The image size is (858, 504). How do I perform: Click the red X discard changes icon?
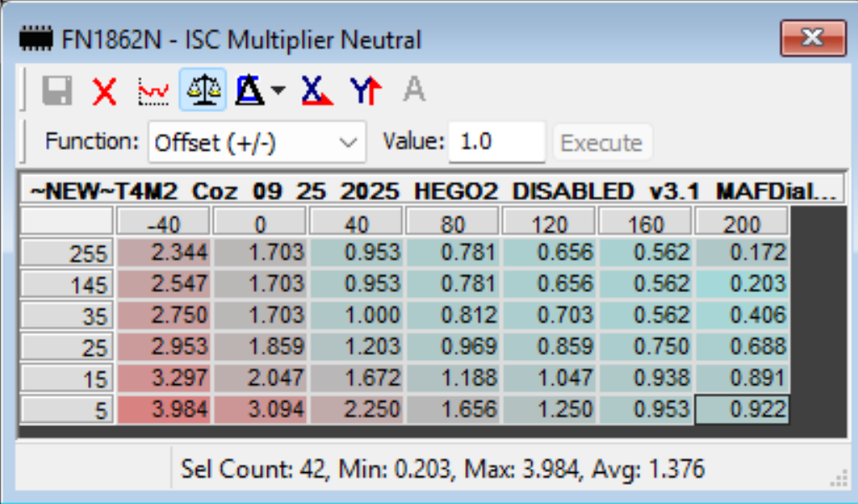105,90
